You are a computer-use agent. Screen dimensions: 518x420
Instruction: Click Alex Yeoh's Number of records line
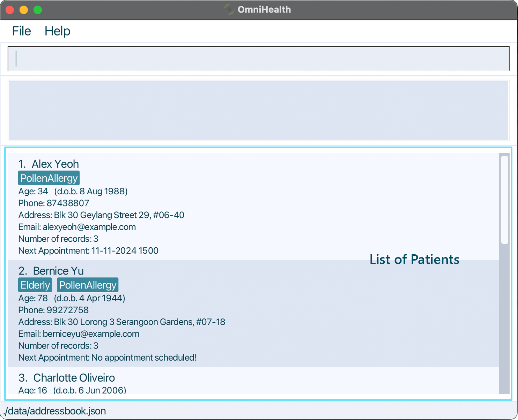[x=58, y=239]
